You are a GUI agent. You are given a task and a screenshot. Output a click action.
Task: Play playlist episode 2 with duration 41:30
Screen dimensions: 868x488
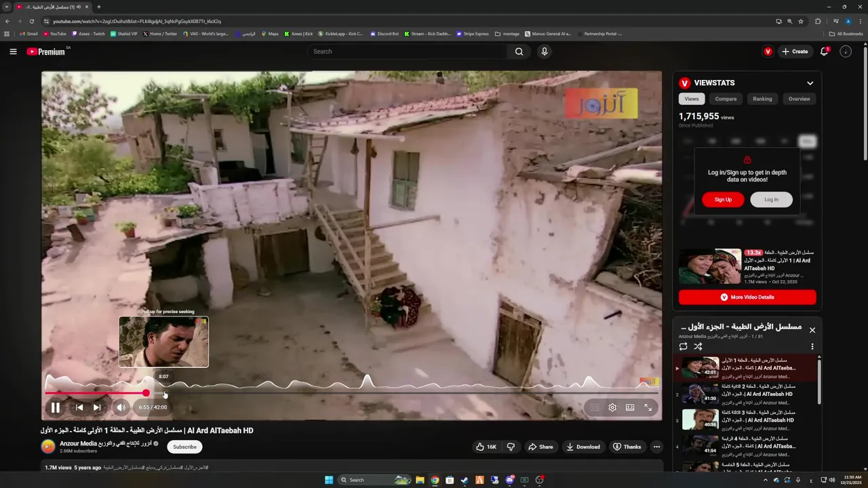[745, 394]
